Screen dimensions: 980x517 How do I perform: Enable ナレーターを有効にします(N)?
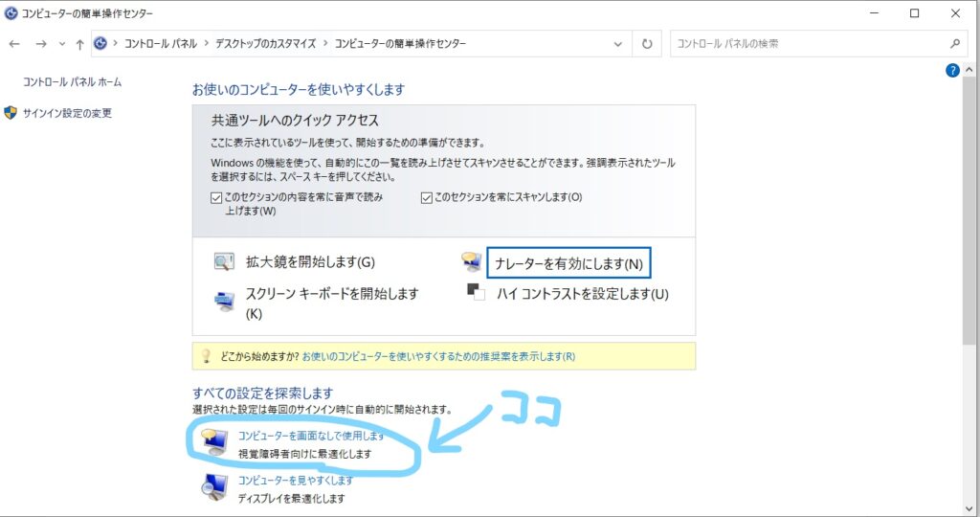[568, 263]
